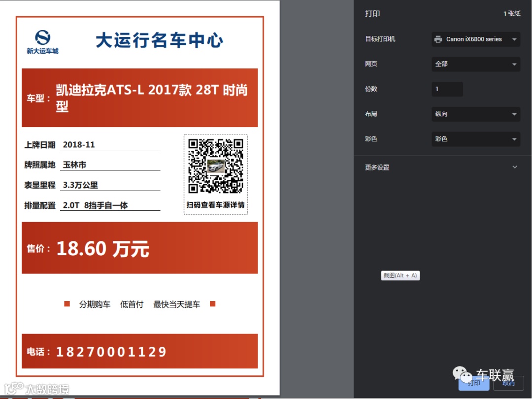This screenshot has width=532, height=399.
Task: Click the 扫码查看车源详情 caption
Action: pos(215,205)
